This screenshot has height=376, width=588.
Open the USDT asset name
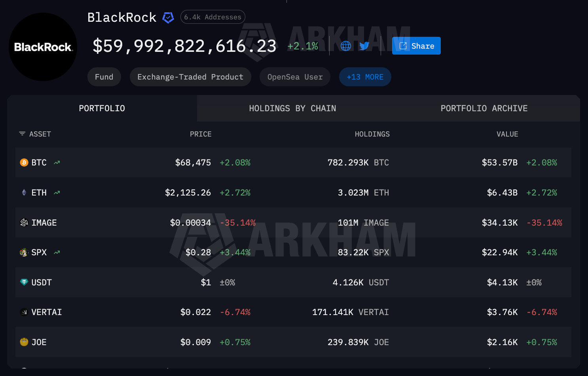click(42, 283)
